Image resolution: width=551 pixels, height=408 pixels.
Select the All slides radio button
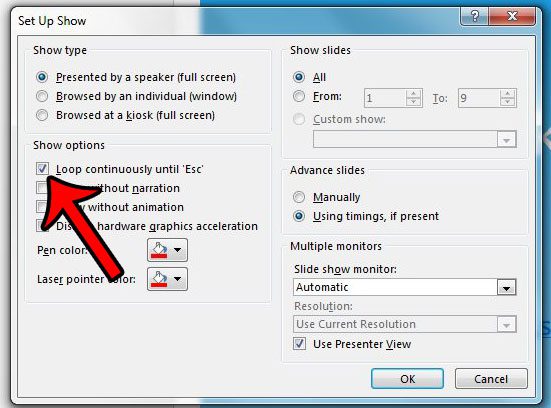[299, 77]
